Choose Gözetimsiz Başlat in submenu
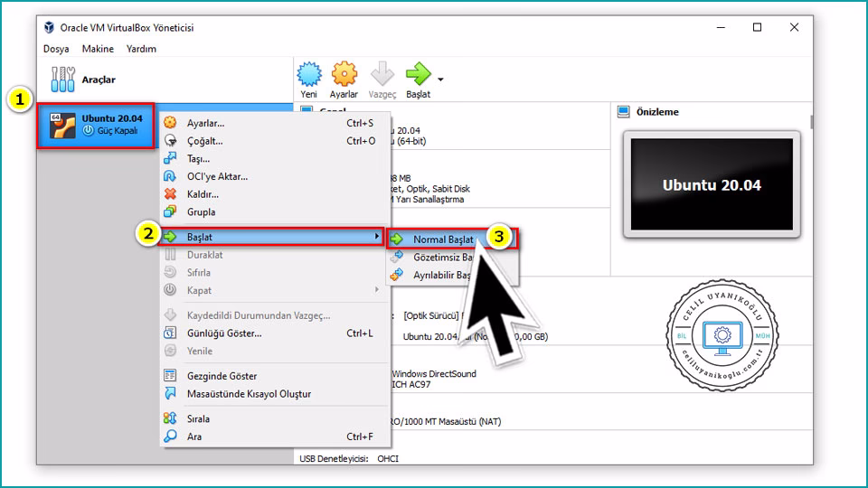The height and width of the screenshot is (488, 868). pyautogui.click(x=452, y=257)
